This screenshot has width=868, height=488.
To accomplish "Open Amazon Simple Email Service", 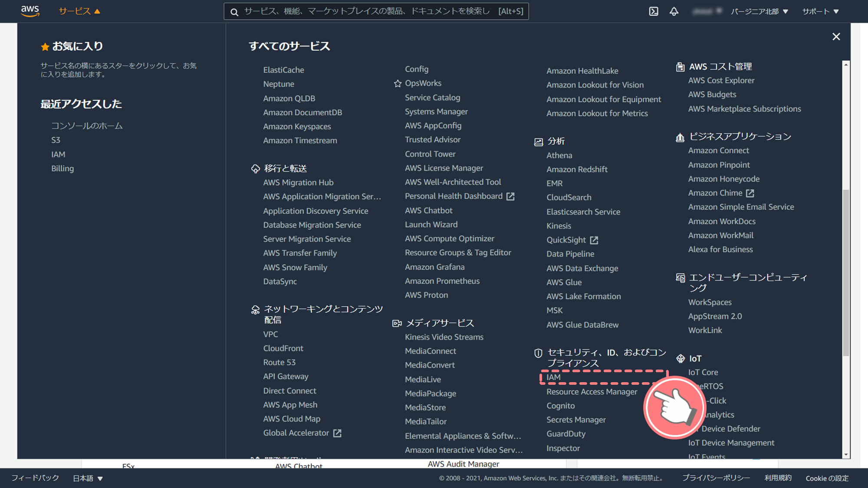I will [741, 207].
